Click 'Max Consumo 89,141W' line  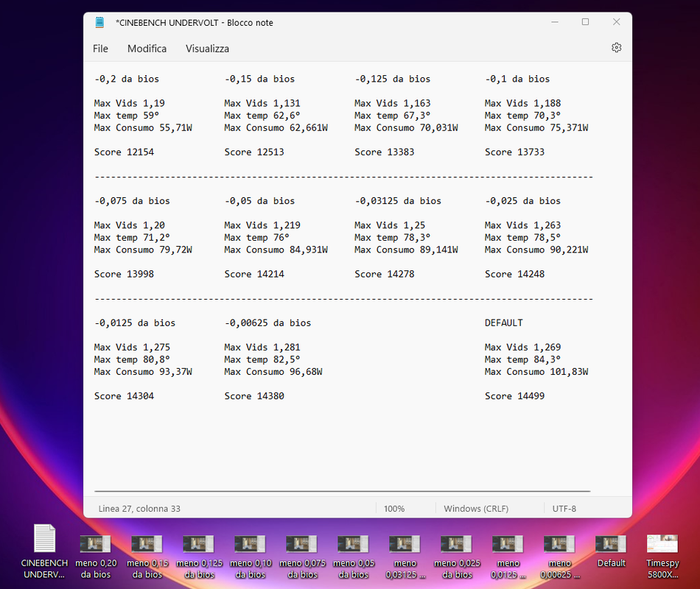click(406, 250)
